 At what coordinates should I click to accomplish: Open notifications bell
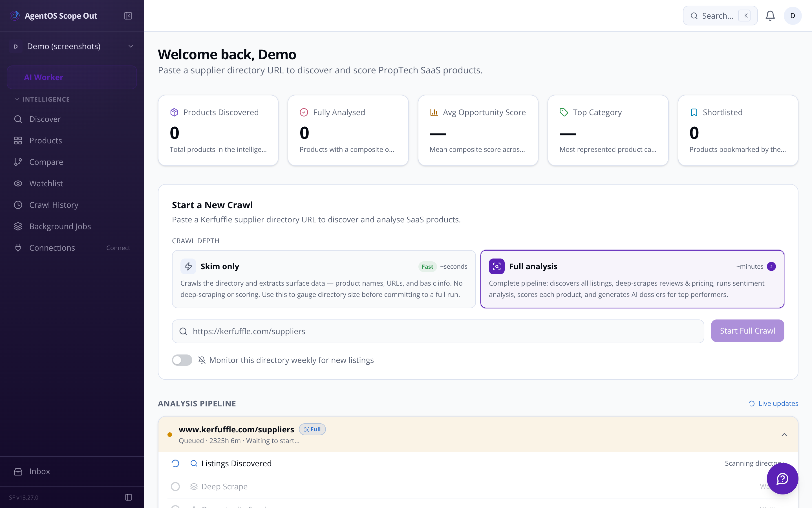point(770,16)
